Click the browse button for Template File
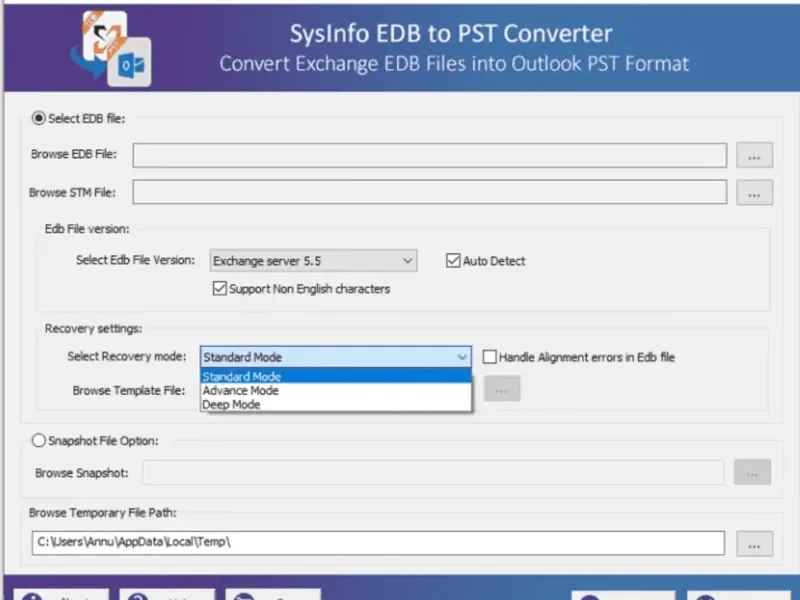 (x=502, y=389)
